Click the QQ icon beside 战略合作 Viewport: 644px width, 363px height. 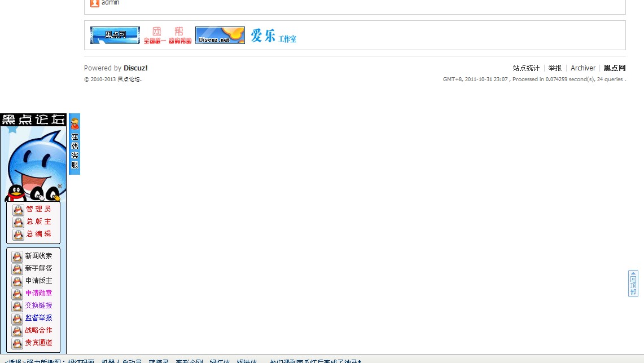click(x=17, y=331)
